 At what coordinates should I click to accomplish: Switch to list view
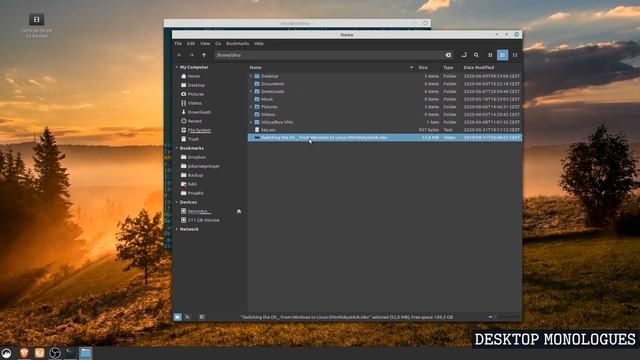tap(502, 55)
